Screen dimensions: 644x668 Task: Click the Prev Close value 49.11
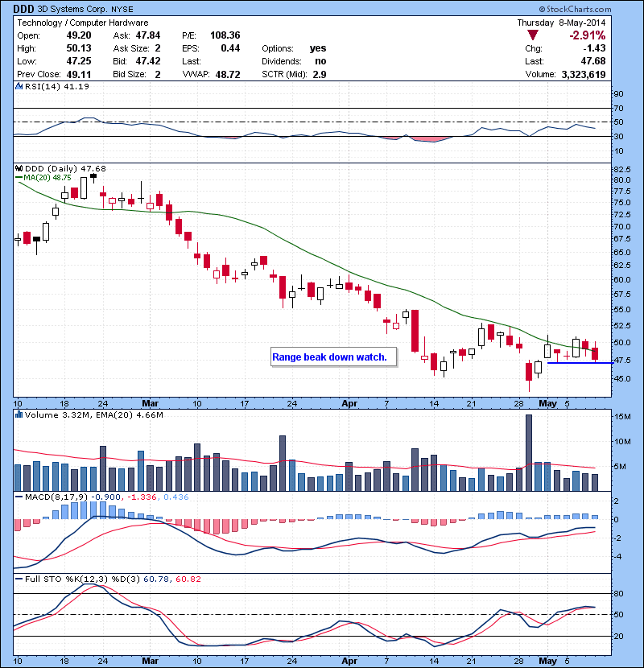click(x=79, y=75)
